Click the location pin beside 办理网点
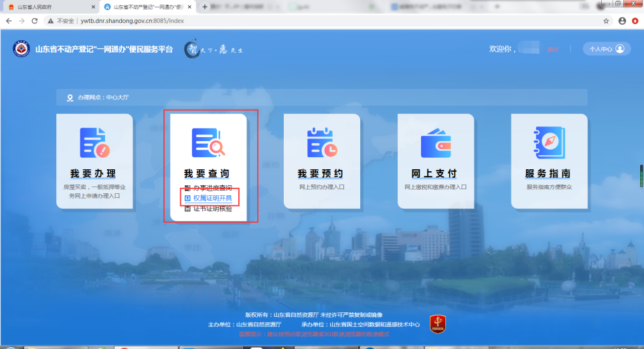Screen dimensions: 644x349 70,98
